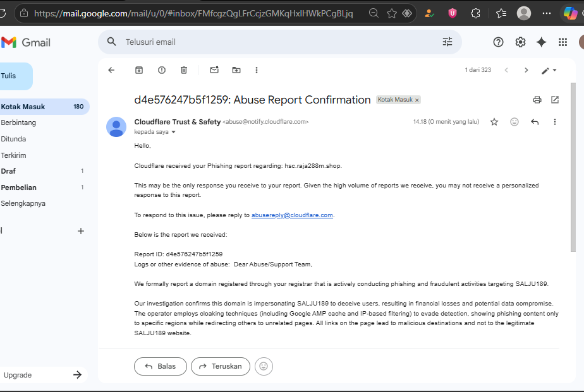Open email in a new window
This screenshot has height=392, width=584.
(x=555, y=100)
